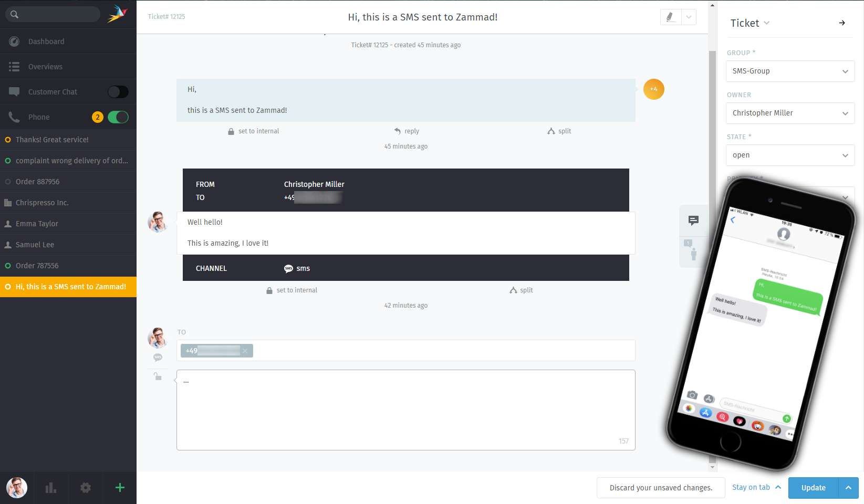The width and height of the screenshot is (864, 504).
Task: Open the highlighter color dropdown arrow
Action: tap(689, 17)
